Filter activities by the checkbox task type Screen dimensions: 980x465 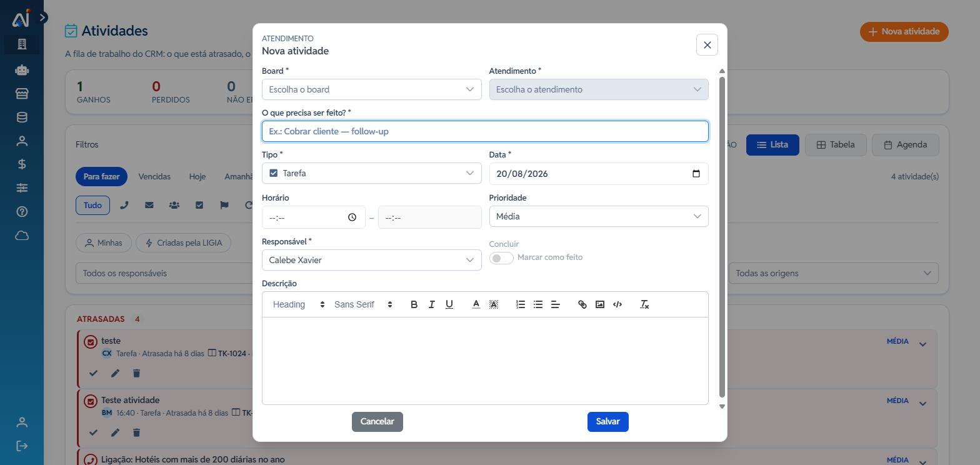199,205
